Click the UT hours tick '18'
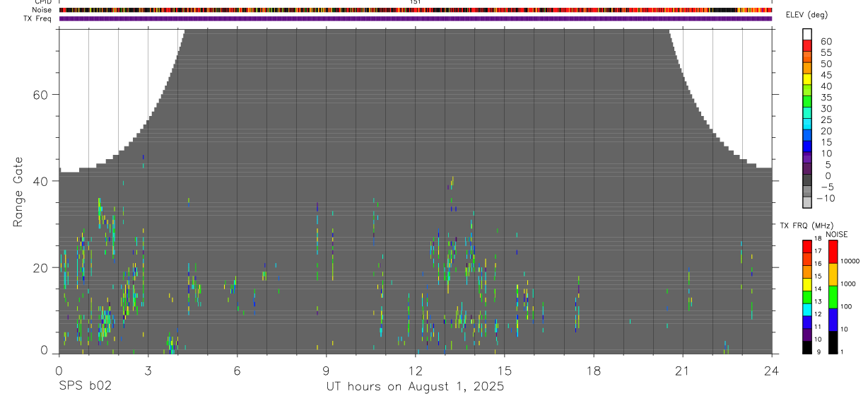 594,370
